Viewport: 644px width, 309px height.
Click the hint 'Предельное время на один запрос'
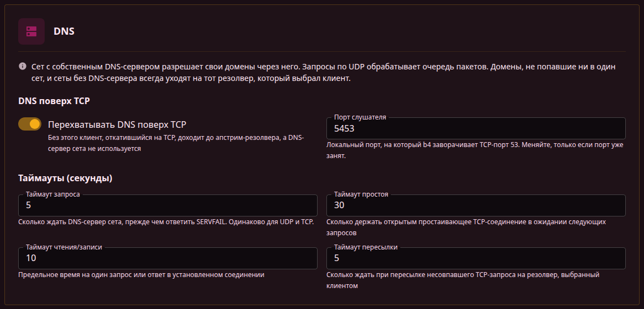(x=141, y=275)
